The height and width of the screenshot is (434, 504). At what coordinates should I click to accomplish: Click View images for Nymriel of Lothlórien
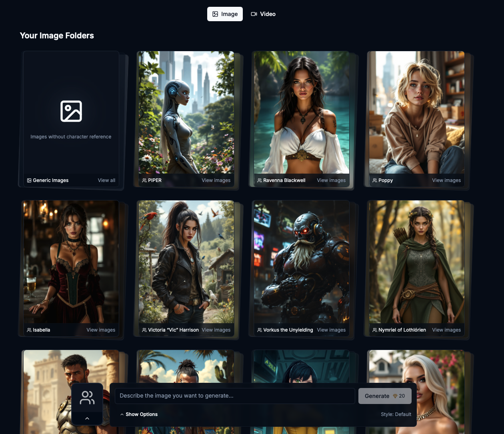coord(446,330)
